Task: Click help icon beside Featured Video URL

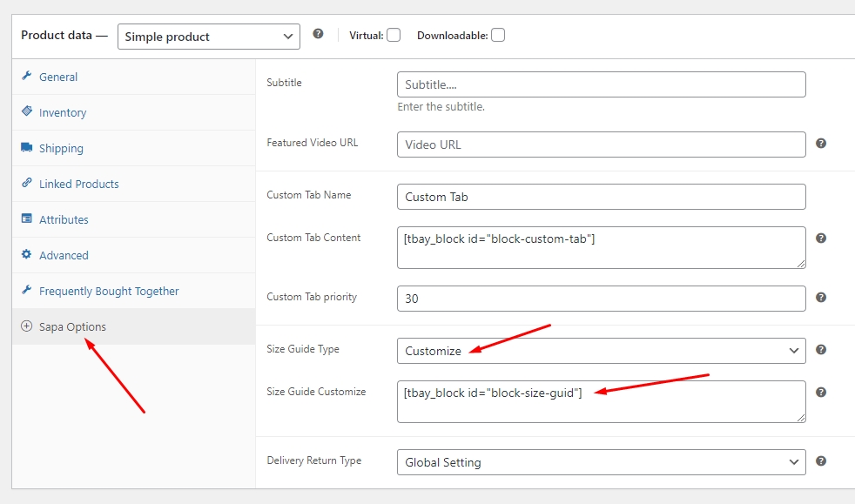Action: click(x=820, y=144)
